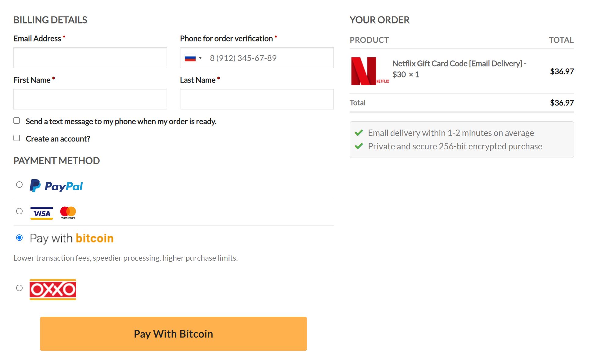Click the Visa card logo
Image resolution: width=595 pixels, height=364 pixels.
pyautogui.click(x=41, y=213)
